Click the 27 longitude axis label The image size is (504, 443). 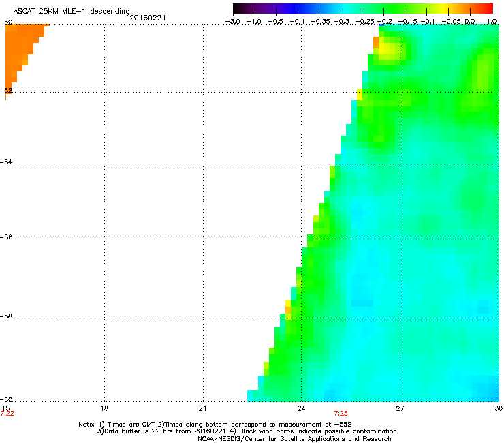click(x=400, y=408)
